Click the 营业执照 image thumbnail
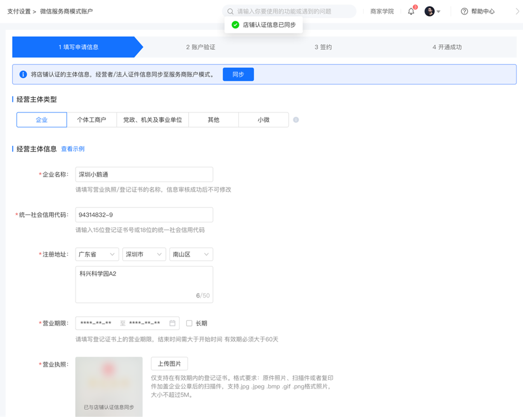The width and height of the screenshot is (523, 420). tap(109, 387)
